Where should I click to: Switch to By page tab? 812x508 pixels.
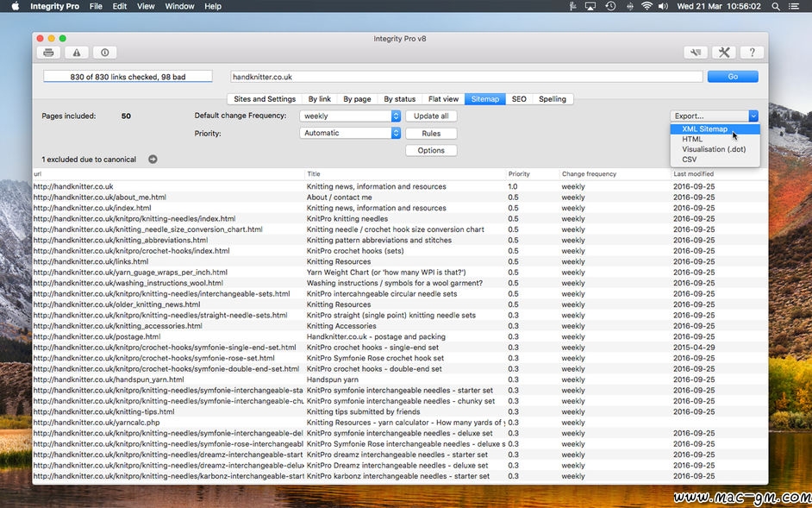click(357, 99)
